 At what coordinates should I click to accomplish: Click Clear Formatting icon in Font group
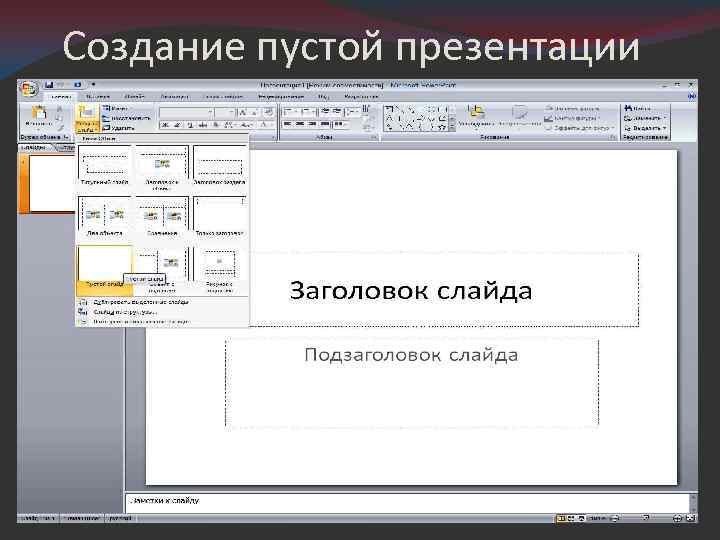[269, 112]
